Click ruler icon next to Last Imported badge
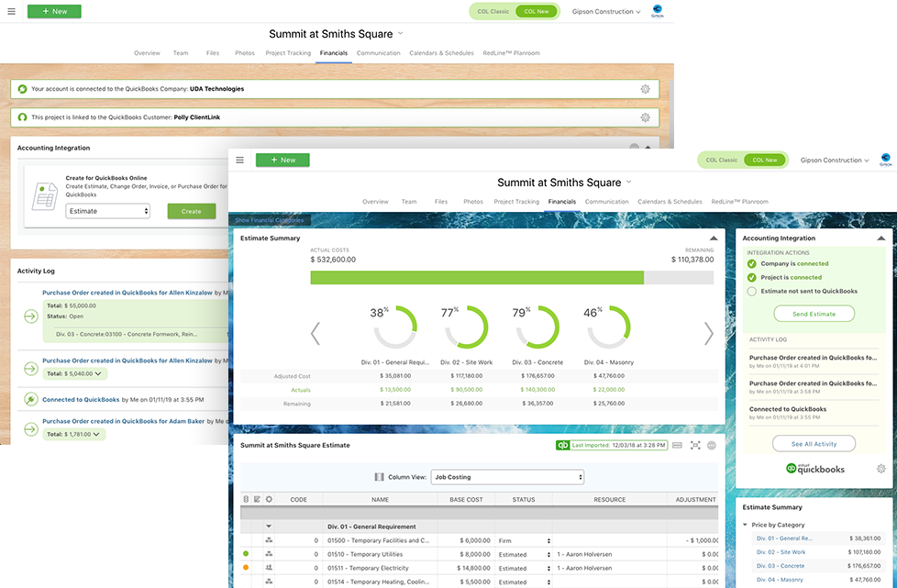897x588 pixels. (677, 445)
